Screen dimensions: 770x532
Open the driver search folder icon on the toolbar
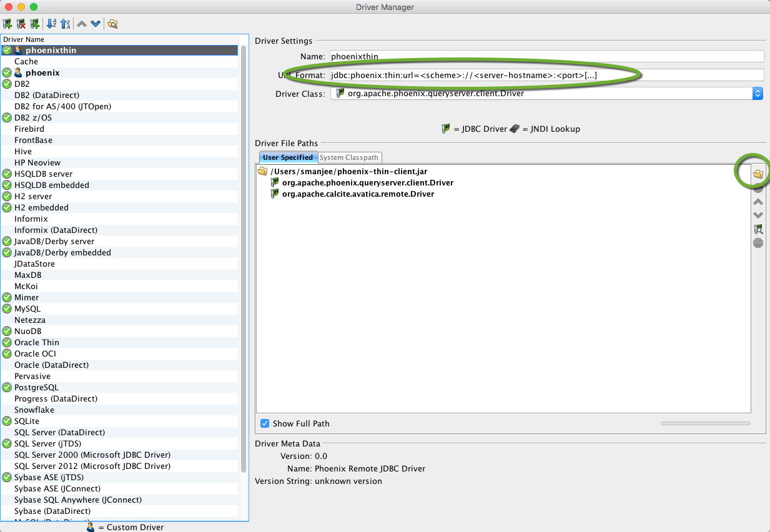click(112, 23)
